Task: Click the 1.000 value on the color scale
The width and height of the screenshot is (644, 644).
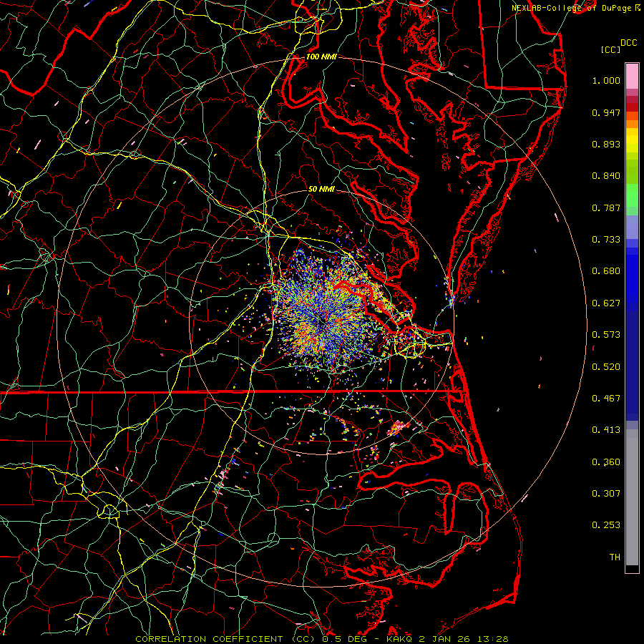Action: [606, 80]
